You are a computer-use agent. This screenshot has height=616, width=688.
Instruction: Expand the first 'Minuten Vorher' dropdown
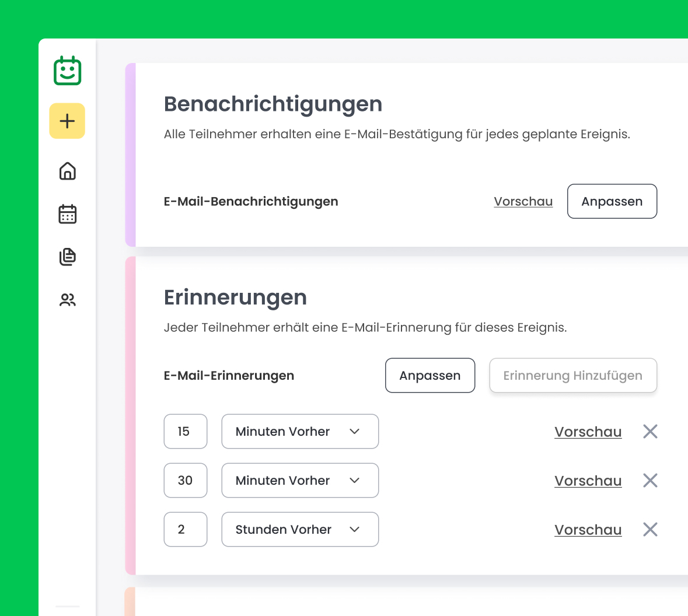coord(300,432)
